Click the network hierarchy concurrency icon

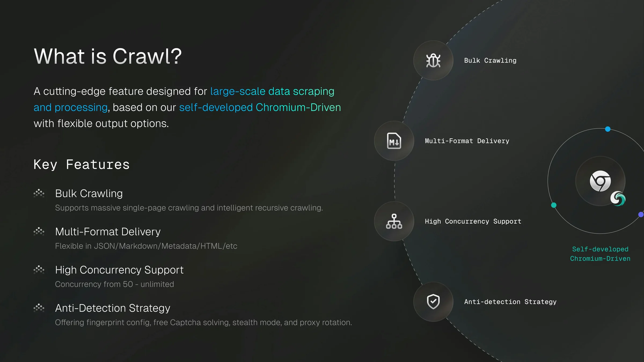[x=394, y=221]
